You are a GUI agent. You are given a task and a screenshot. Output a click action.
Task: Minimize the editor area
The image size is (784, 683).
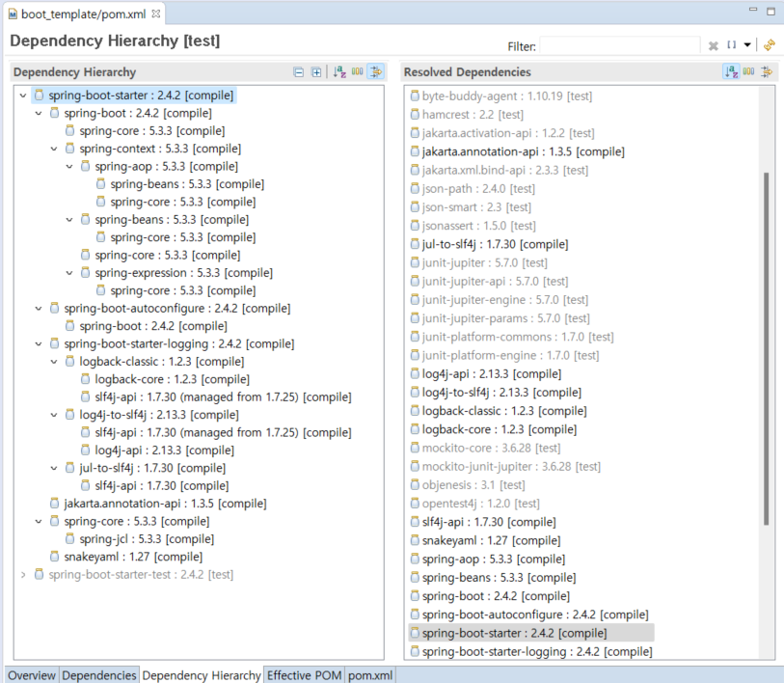click(753, 10)
